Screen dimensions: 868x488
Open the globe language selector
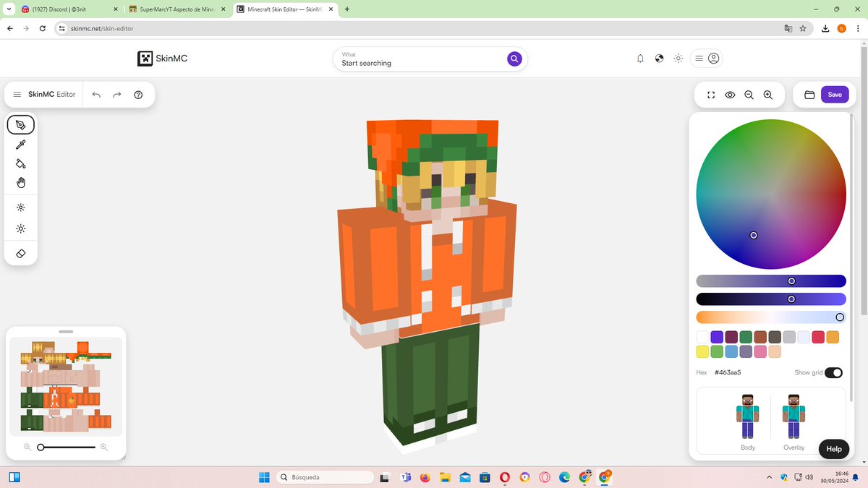pos(659,59)
